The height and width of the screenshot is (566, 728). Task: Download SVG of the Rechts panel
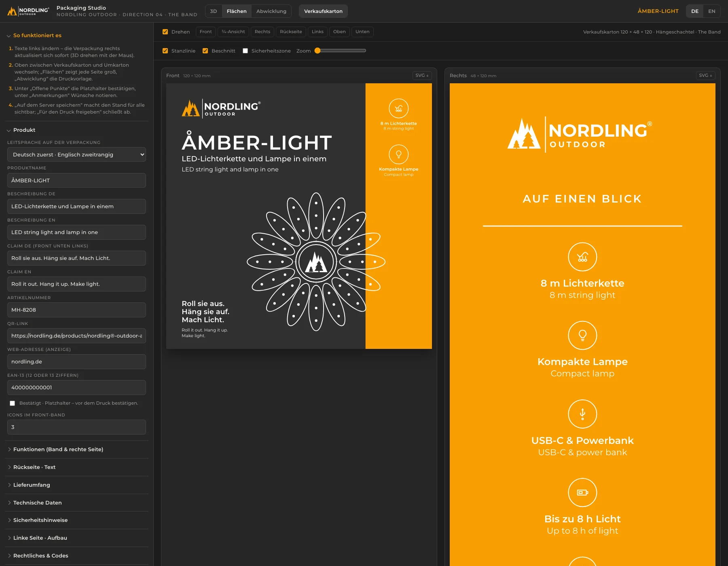[705, 75]
